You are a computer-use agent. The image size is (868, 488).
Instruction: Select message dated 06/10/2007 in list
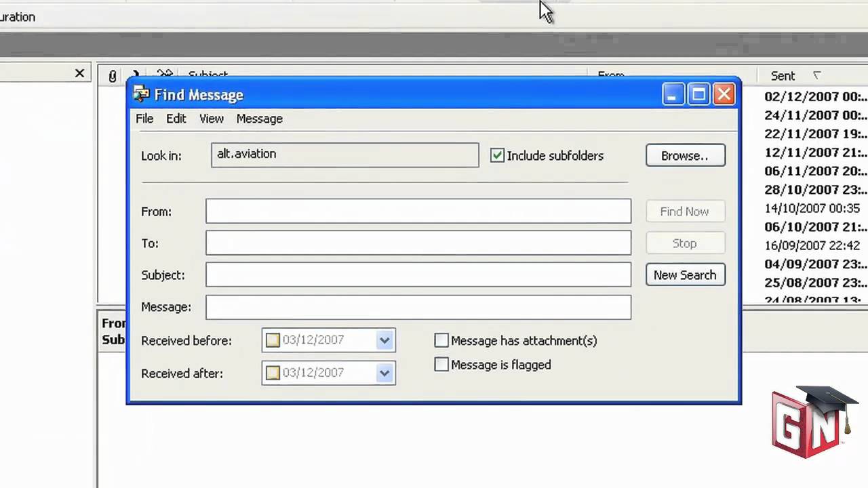816,227
